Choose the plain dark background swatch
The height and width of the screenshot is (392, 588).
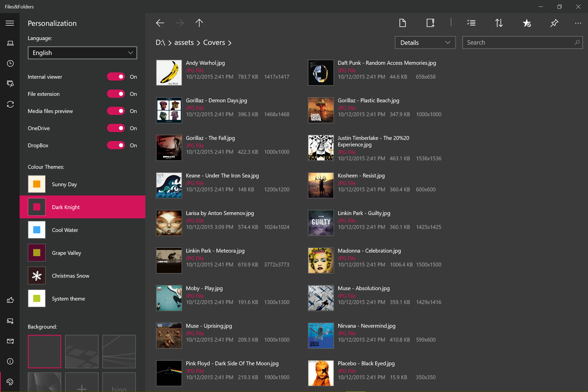click(x=44, y=351)
